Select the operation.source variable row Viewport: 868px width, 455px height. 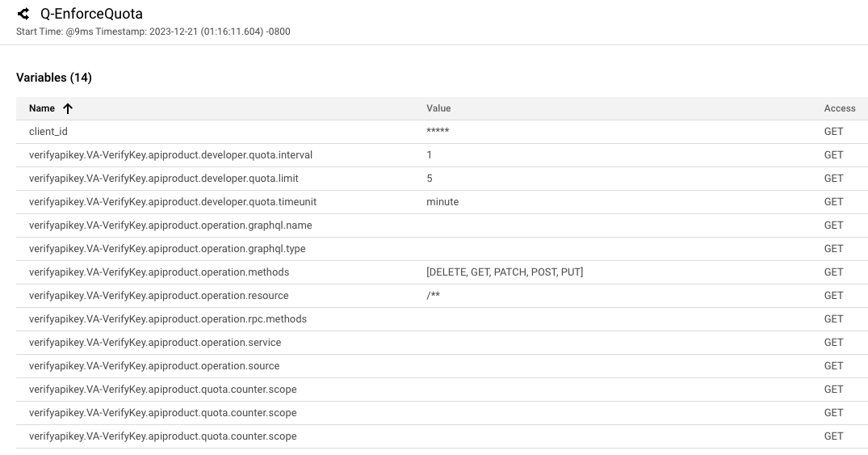click(x=154, y=366)
